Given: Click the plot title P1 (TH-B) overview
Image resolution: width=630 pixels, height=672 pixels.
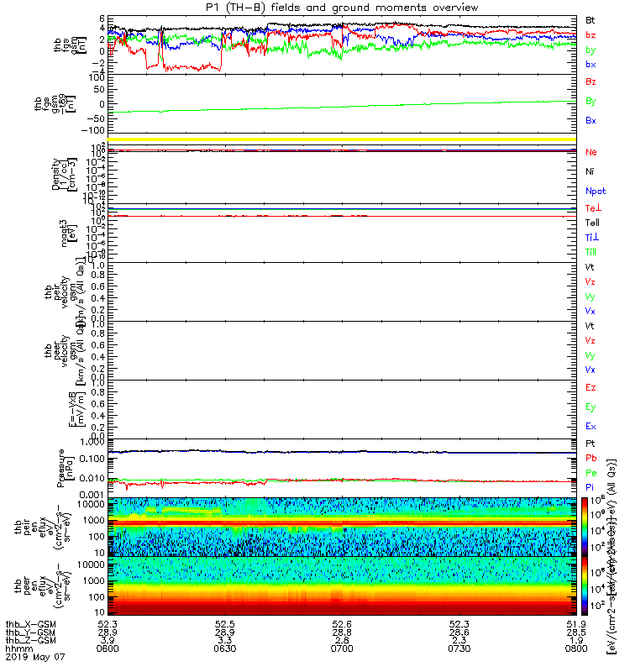Looking at the screenshot, I should [x=342, y=8].
